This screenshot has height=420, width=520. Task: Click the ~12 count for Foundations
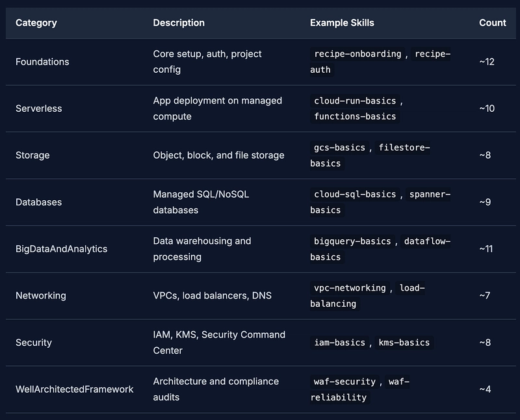click(487, 62)
